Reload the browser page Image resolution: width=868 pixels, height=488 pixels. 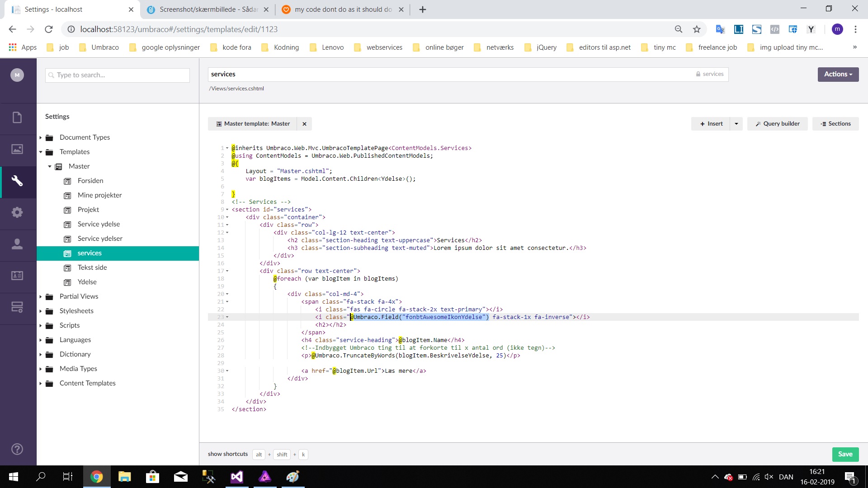click(x=49, y=29)
